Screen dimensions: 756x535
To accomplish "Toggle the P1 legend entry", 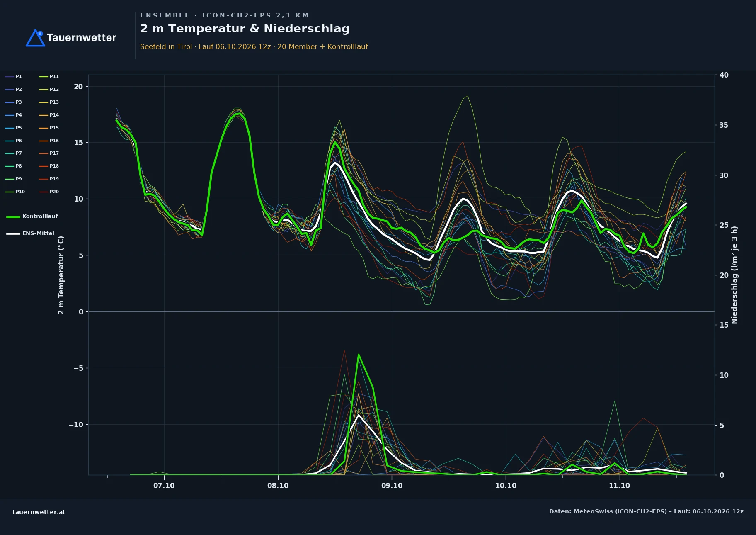I will coord(13,76).
